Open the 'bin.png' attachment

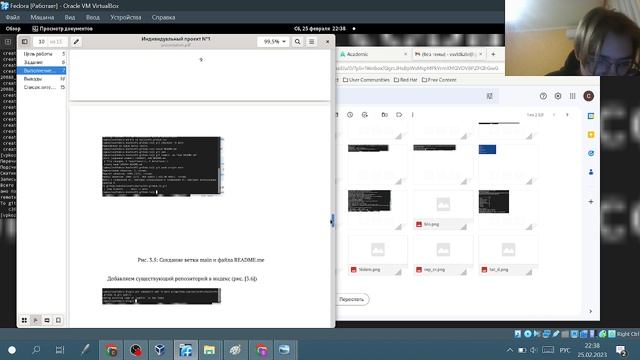tap(443, 209)
